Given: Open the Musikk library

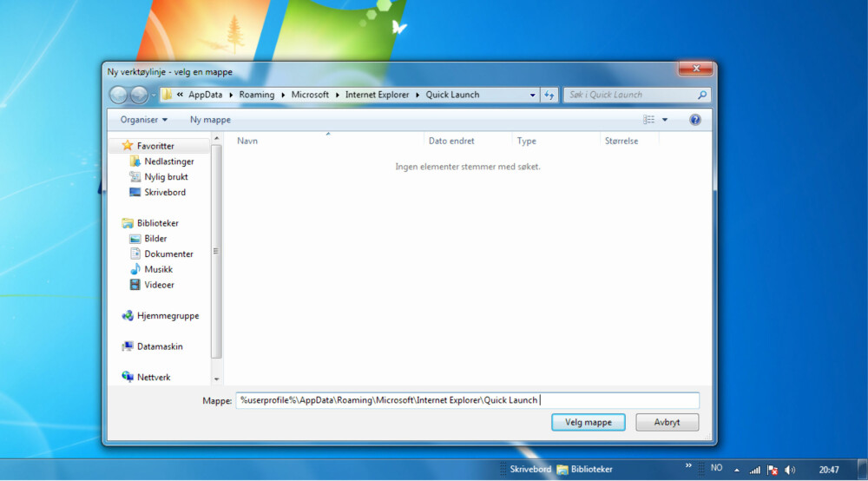Looking at the screenshot, I should pos(158,269).
